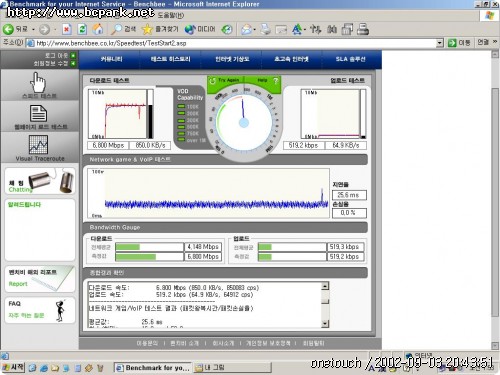This screenshot has width=500, height=375.
Task: Click the green Try Again button
Action: click(x=226, y=80)
